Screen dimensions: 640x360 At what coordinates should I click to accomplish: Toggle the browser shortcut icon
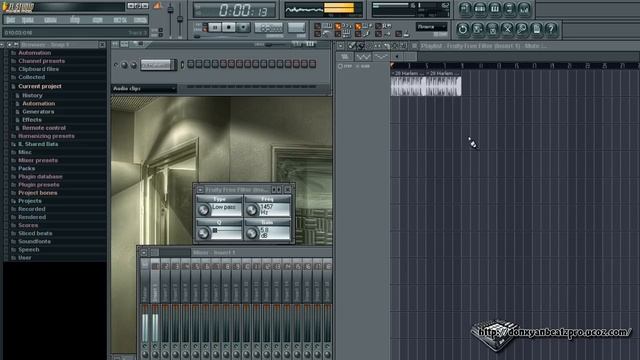tap(509, 8)
